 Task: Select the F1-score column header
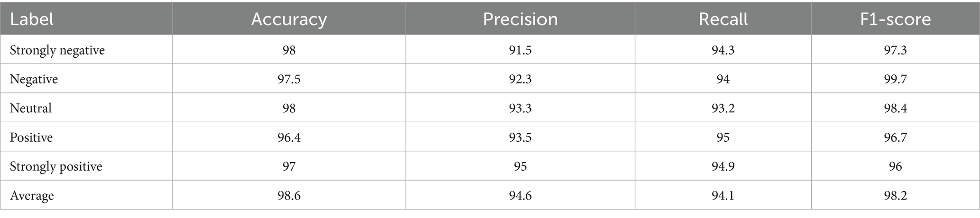point(895,19)
